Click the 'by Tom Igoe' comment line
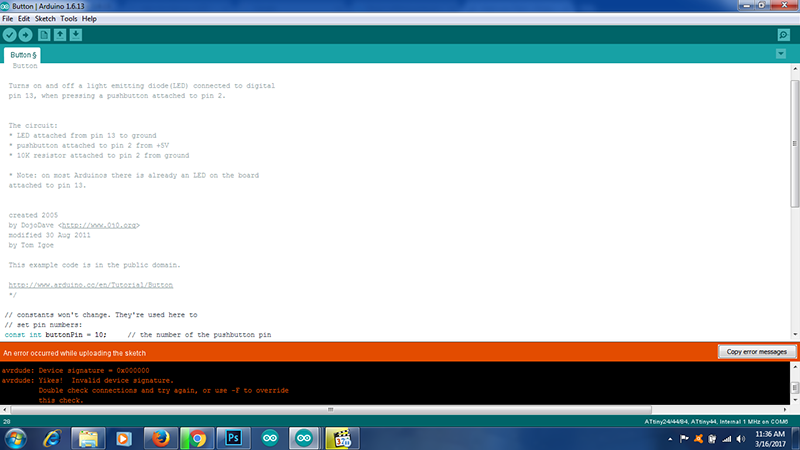This screenshot has height=450, width=800. pyautogui.click(x=31, y=245)
